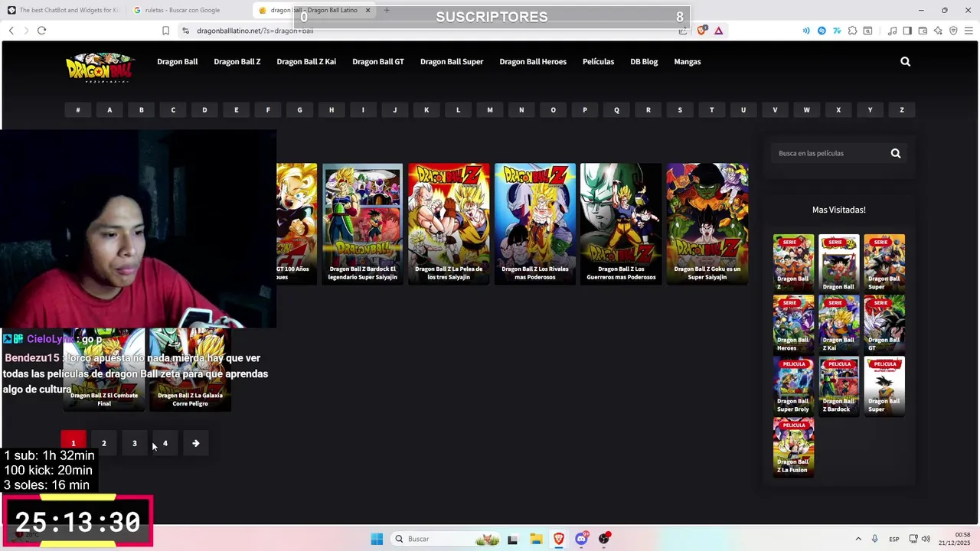Toggle the browser sidebar panel icon

pyautogui.click(x=907, y=31)
